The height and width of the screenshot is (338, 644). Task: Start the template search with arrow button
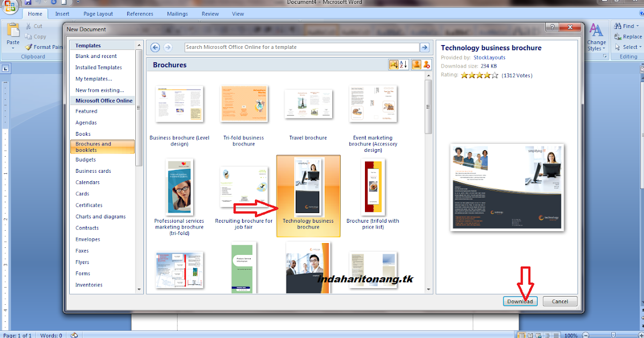pos(425,47)
